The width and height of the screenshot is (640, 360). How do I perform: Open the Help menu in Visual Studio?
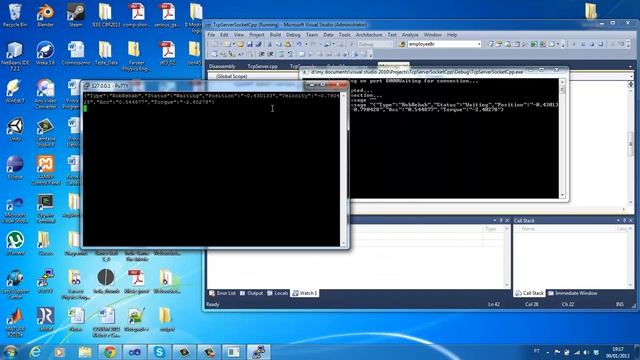pyautogui.click(x=451, y=35)
